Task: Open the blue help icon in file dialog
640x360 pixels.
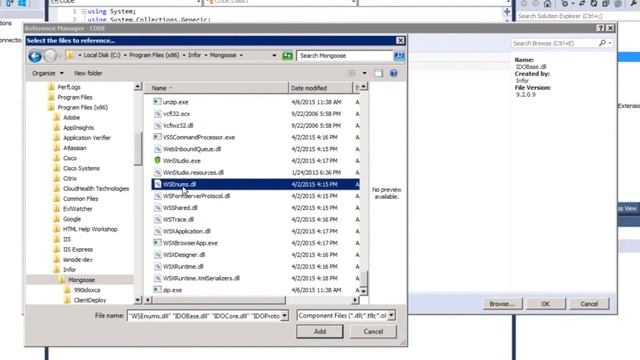Action: (393, 73)
